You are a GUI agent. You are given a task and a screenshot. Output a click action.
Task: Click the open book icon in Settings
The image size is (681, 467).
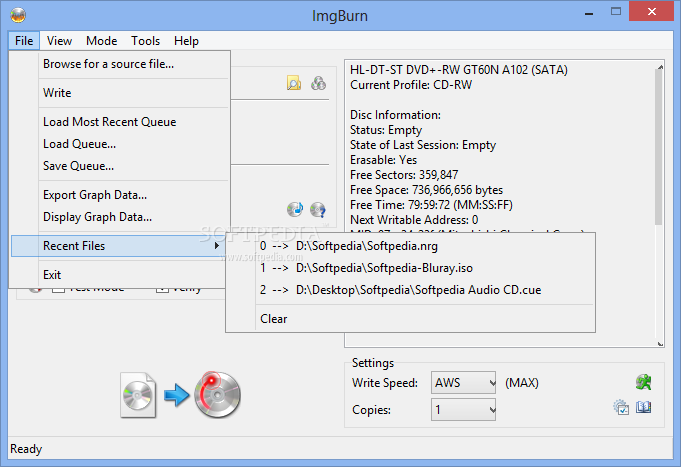pos(644,407)
